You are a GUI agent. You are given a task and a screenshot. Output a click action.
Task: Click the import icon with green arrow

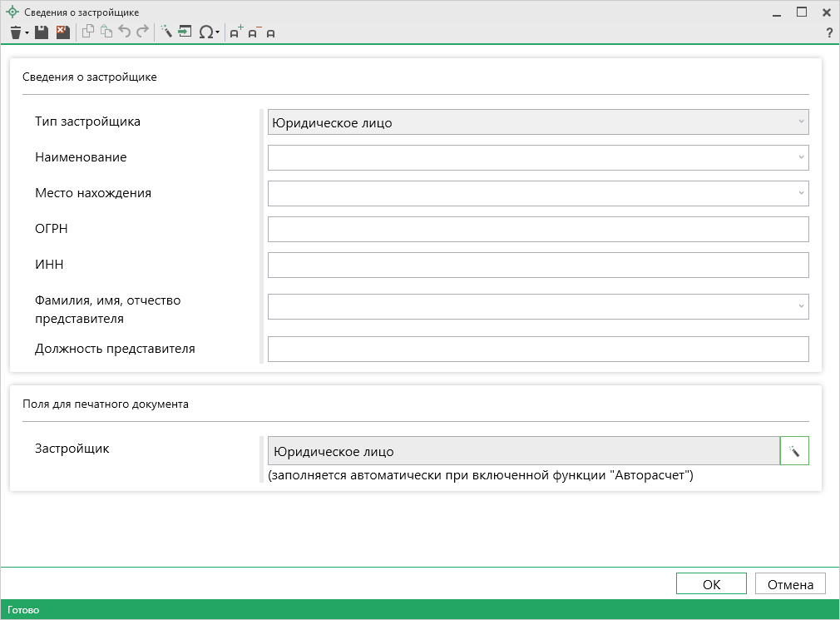185,32
